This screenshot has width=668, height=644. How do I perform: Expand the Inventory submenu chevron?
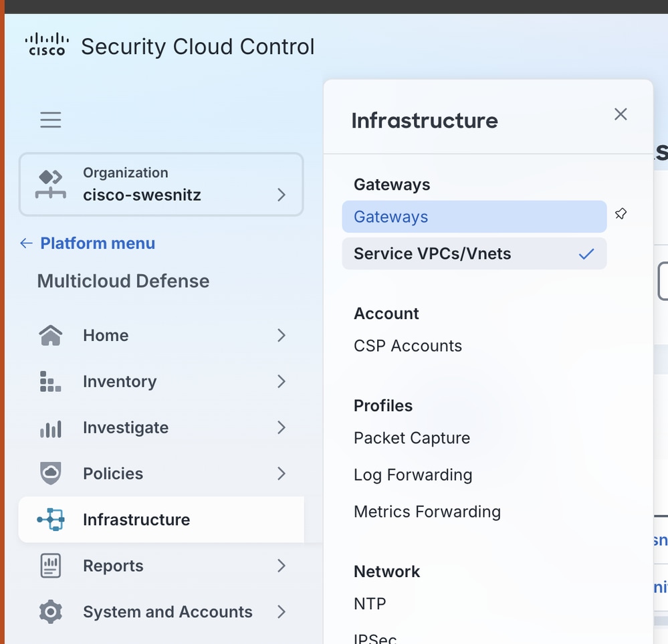[281, 381]
